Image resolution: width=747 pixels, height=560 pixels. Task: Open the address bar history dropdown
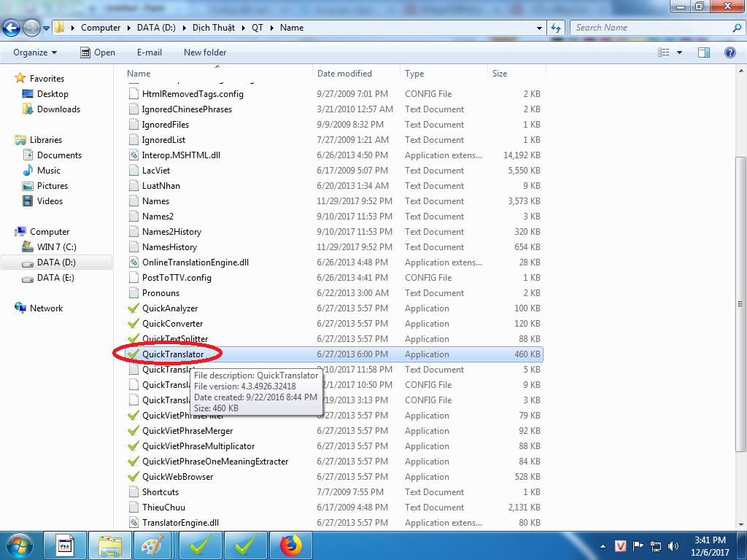click(540, 28)
